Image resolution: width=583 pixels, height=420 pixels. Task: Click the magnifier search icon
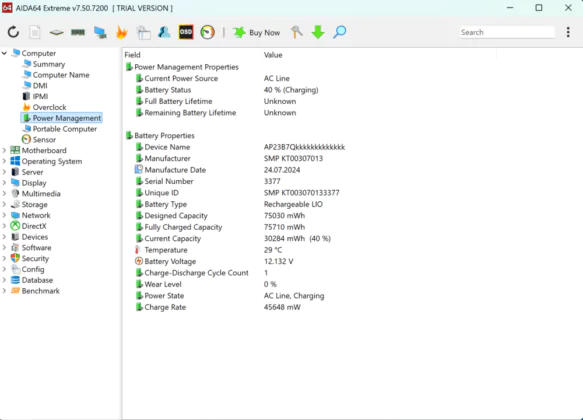click(x=339, y=32)
